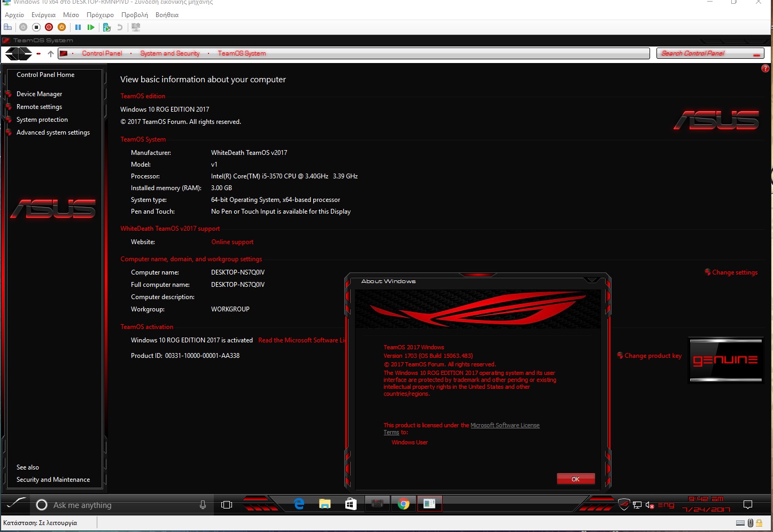Close About Windows with the top-right chevron
773x532 pixels.
(591, 280)
